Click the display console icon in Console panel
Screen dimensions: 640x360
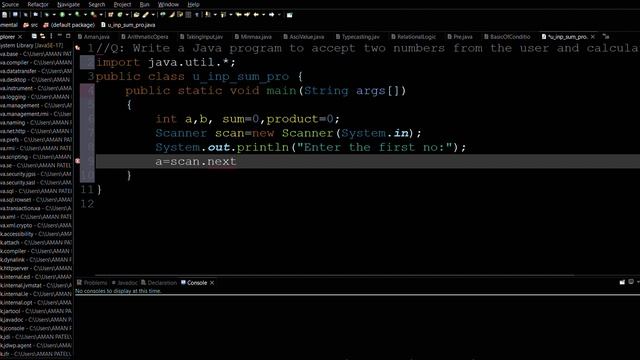point(631,282)
